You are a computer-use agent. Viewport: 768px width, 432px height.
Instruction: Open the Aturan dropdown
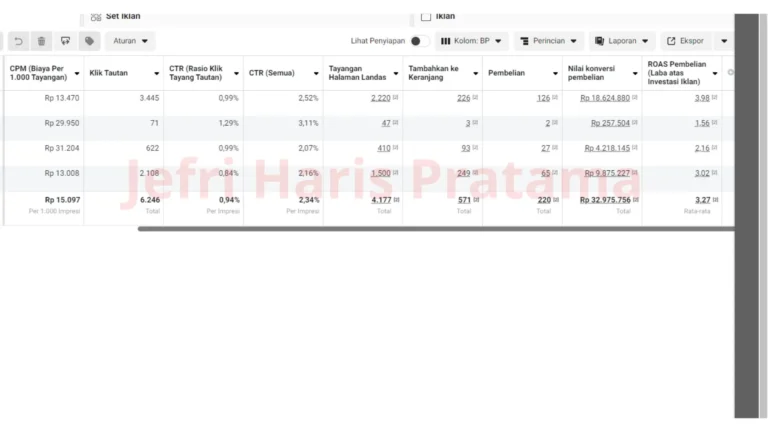click(x=130, y=41)
